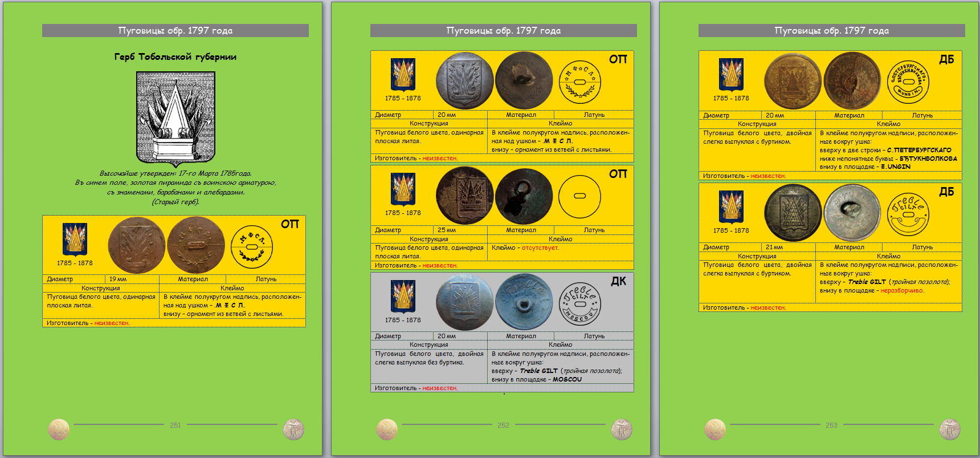Select the colored coat of arms on page 251

pos(75,240)
